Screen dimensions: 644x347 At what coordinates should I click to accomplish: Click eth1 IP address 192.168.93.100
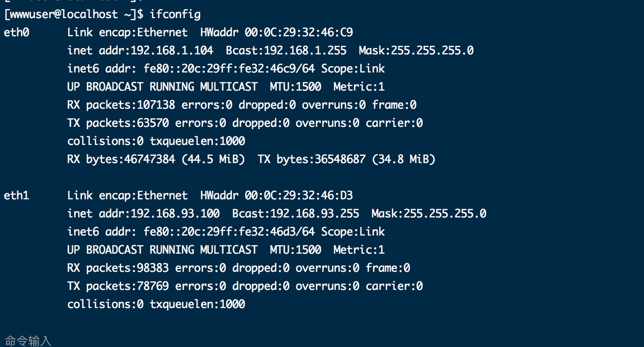pyautogui.click(x=175, y=214)
